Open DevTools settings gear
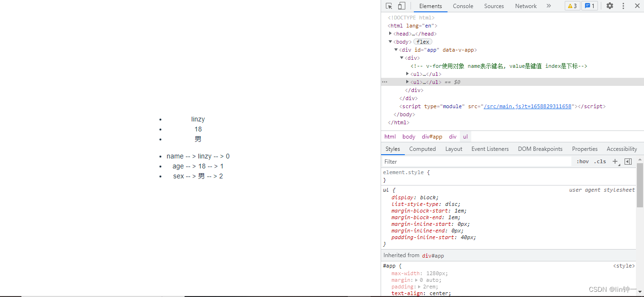Viewport: 644px width, 297px height. (x=610, y=6)
